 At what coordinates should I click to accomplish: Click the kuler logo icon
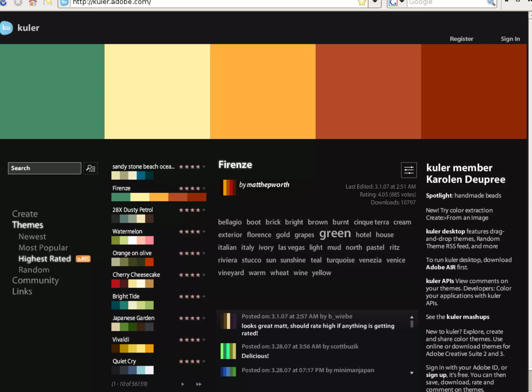[6, 28]
